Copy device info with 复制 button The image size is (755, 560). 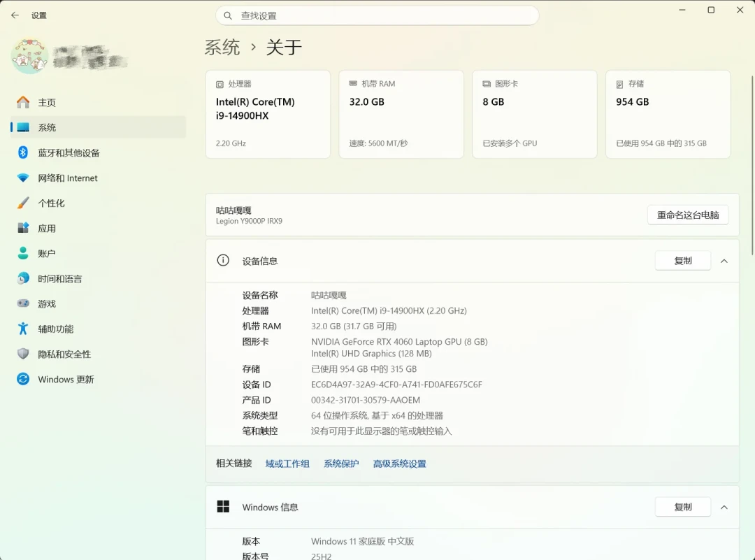pyautogui.click(x=683, y=261)
